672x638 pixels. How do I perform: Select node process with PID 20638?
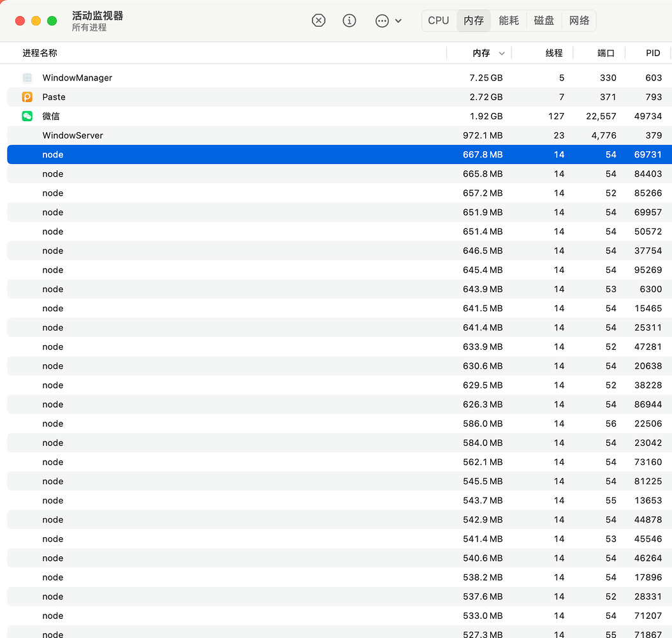coord(339,366)
